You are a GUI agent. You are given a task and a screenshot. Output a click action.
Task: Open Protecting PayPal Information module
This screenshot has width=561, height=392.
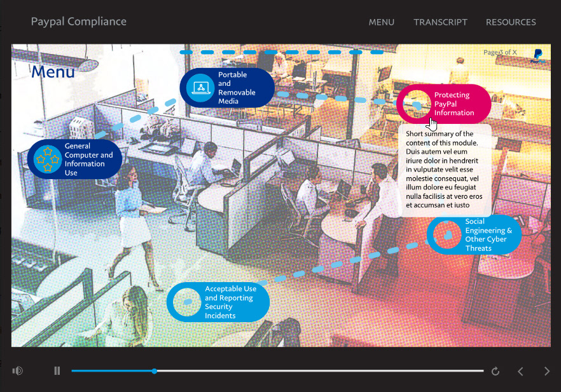(444, 104)
